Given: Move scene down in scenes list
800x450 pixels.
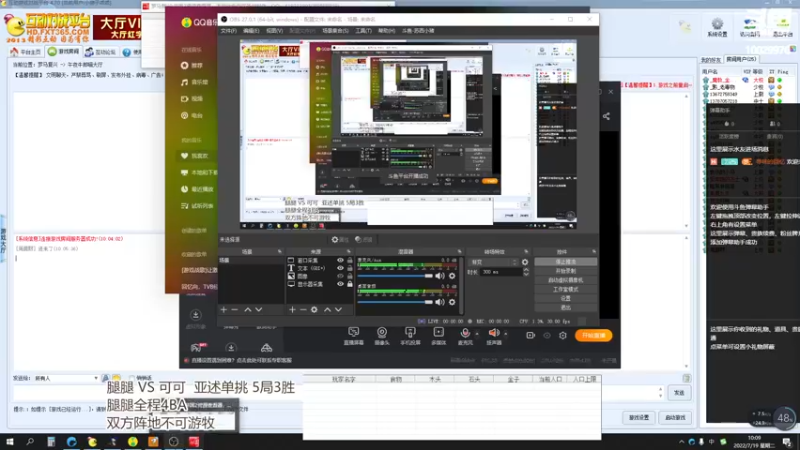Looking at the screenshot, I should click(259, 310).
